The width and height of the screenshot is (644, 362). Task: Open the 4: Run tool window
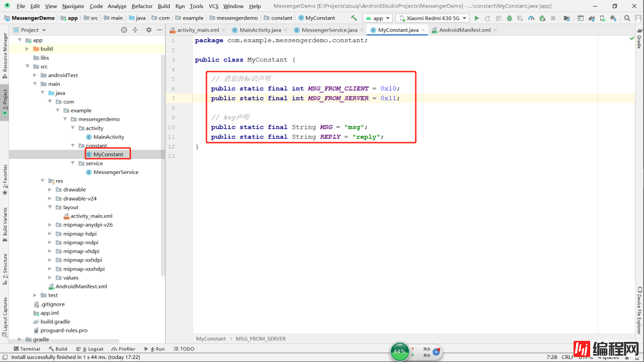[154, 349]
